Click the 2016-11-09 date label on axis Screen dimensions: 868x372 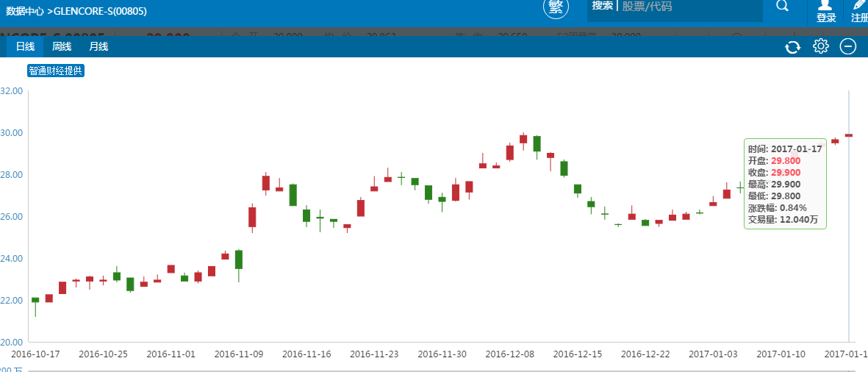coord(239,354)
